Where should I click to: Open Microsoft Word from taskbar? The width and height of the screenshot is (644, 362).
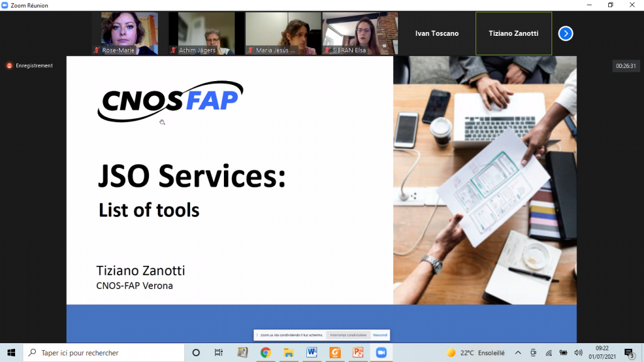tap(312, 353)
